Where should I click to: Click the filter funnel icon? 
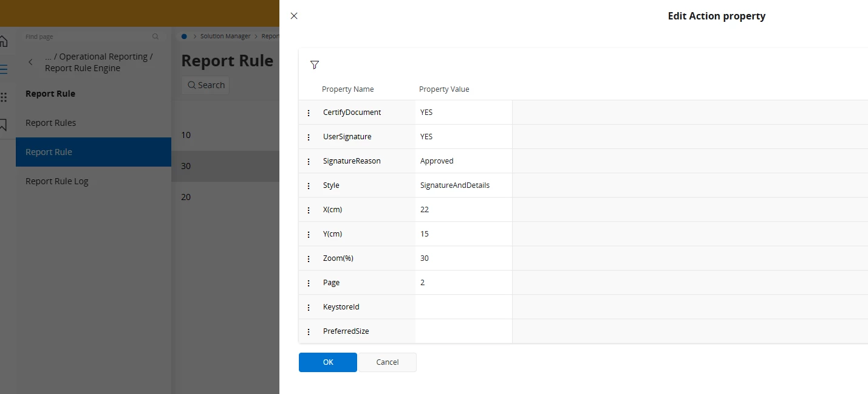click(314, 65)
